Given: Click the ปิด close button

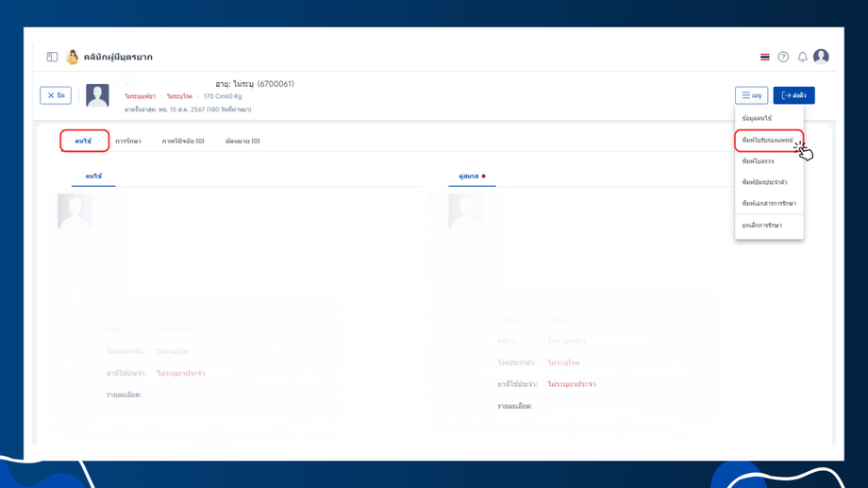Looking at the screenshot, I should tap(56, 95).
